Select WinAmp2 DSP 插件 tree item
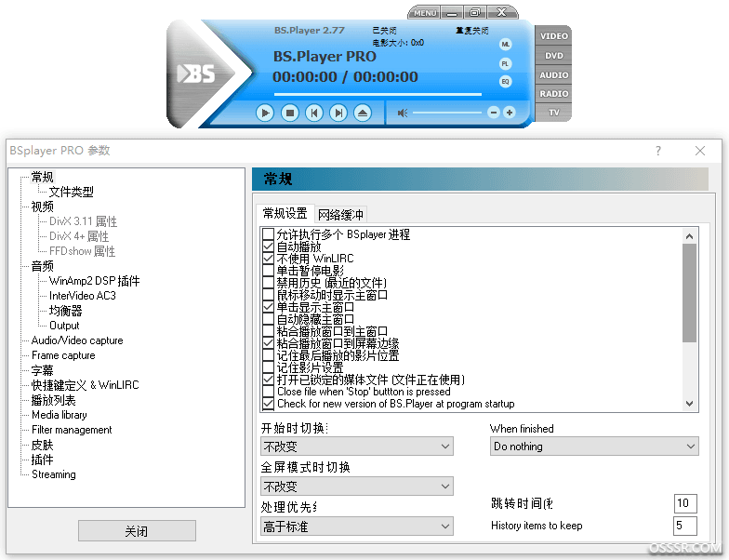This screenshot has width=729, height=560. (95, 281)
